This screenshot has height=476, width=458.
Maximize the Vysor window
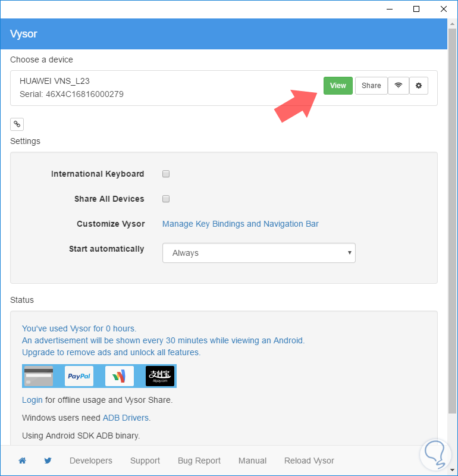(x=416, y=9)
